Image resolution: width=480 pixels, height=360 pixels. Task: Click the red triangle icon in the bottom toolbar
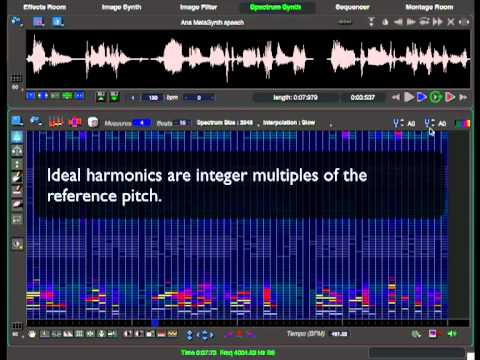(x=239, y=333)
